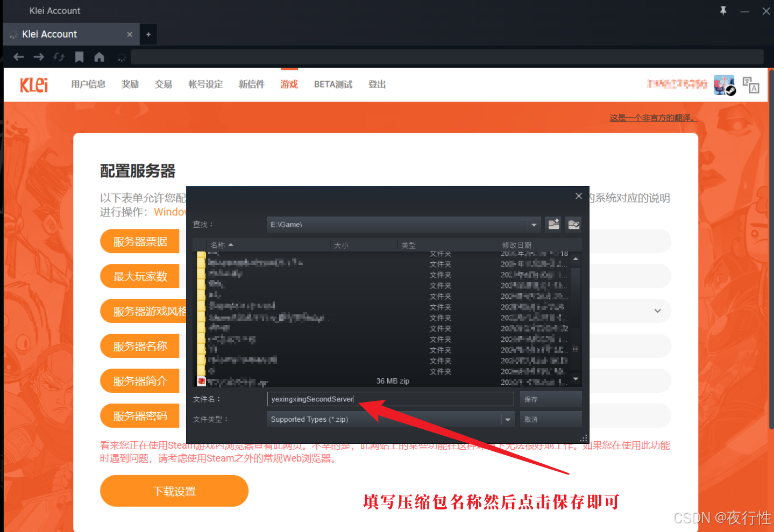Open the unofficial translation notice link
774x532 pixels.
[654, 118]
